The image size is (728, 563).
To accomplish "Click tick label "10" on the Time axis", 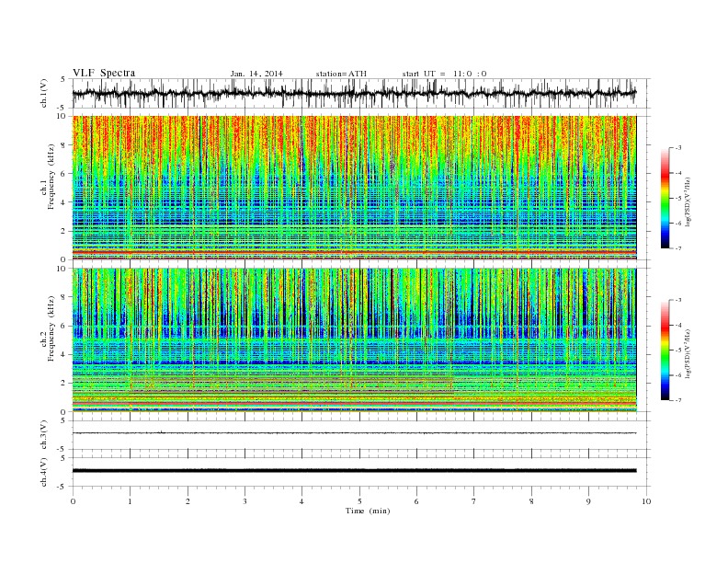I will [x=646, y=501].
